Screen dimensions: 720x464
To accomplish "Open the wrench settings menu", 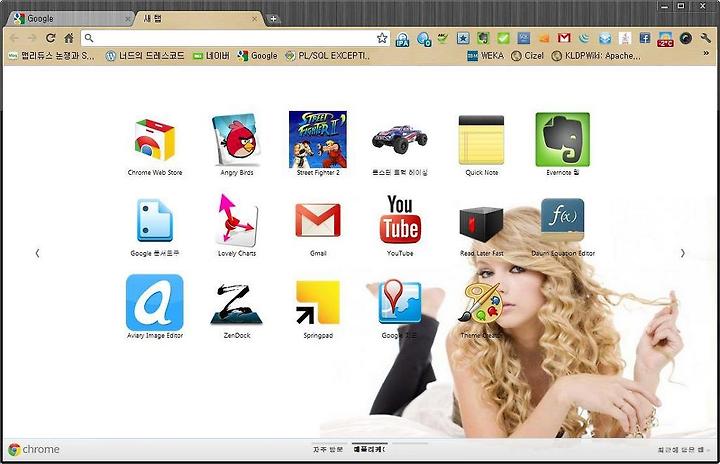I will coord(706,39).
